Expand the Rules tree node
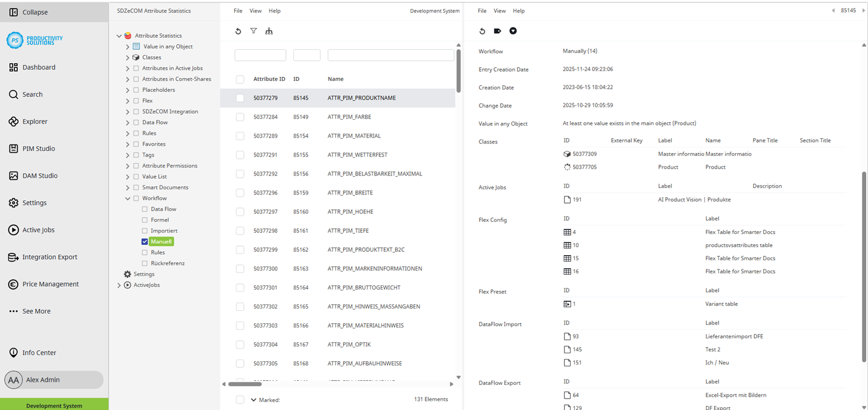This screenshot has width=868, height=410. 128,133
